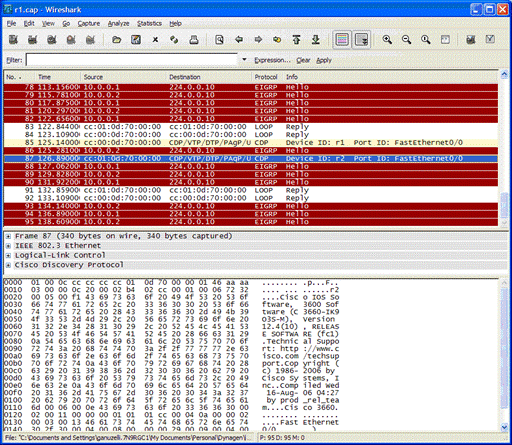Select packet 85 CDP Device ID r1
The width and height of the screenshot is (512, 445).
(x=251, y=143)
